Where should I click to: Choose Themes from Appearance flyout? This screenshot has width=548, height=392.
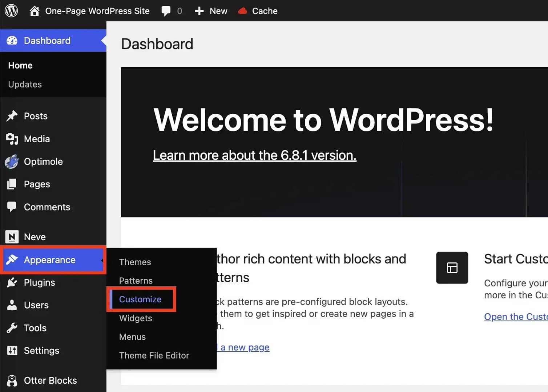135,262
